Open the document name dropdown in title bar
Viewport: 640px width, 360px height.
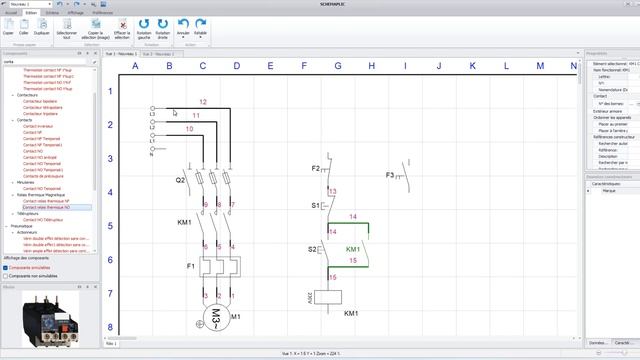49,4
